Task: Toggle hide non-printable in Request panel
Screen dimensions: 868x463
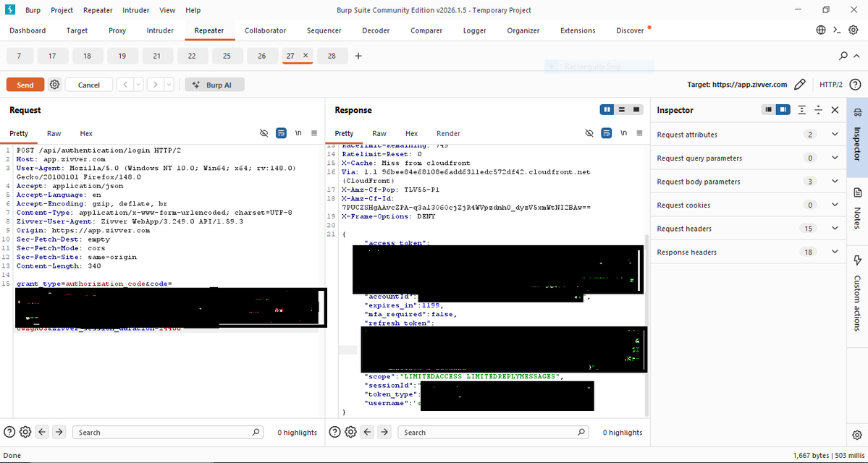Action: pyautogui.click(x=264, y=133)
